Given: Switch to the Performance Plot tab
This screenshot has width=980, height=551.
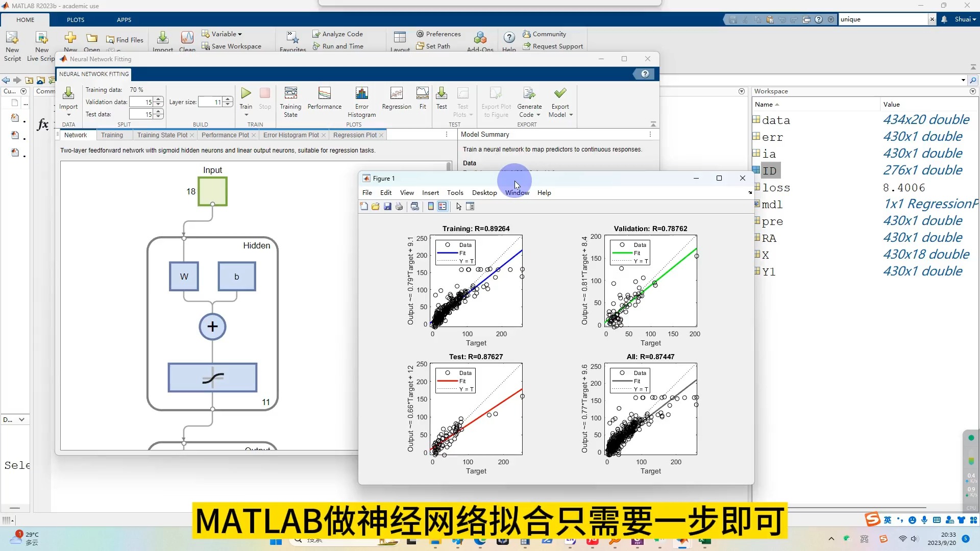Looking at the screenshot, I should pos(225,135).
